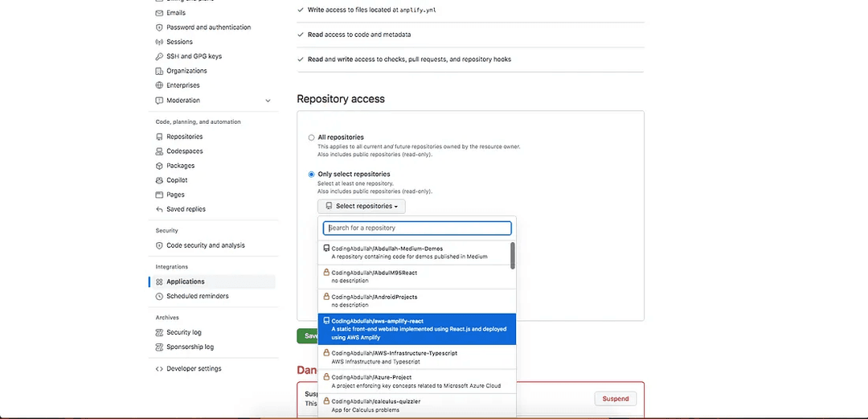
Task: Click the Emails envelope icon in sidebar
Action: pyautogui.click(x=159, y=13)
